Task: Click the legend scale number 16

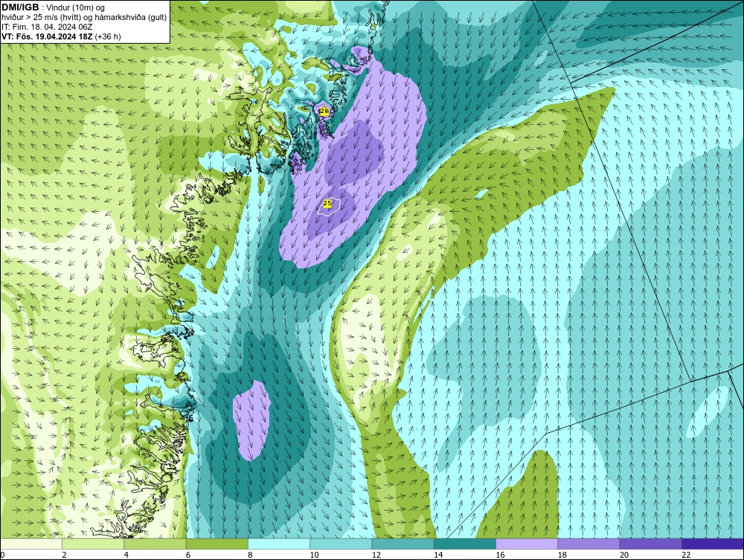Action: [500, 555]
